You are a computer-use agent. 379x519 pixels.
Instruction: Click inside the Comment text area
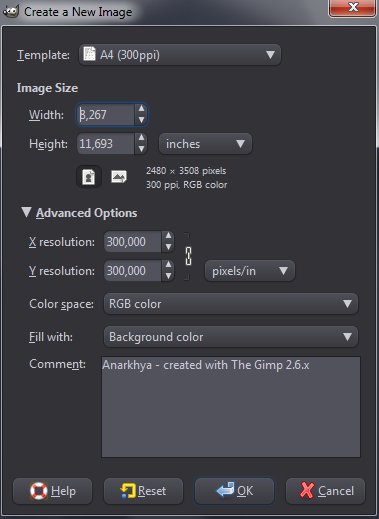pos(231,407)
